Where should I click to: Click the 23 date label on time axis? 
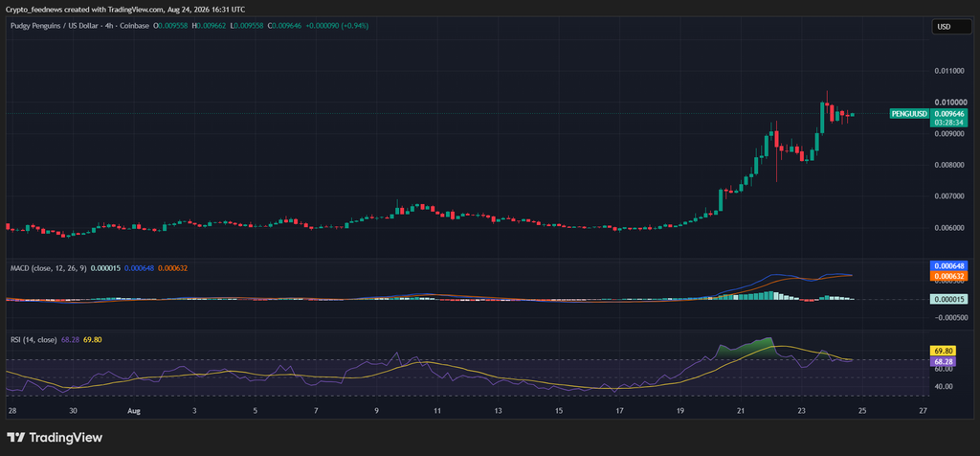point(801,411)
